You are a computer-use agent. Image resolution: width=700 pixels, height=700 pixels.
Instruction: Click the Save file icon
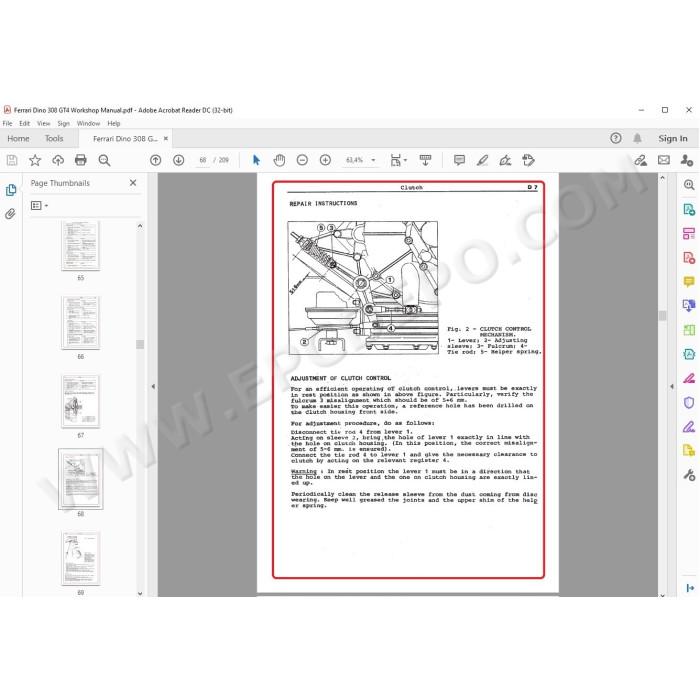click(12, 160)
